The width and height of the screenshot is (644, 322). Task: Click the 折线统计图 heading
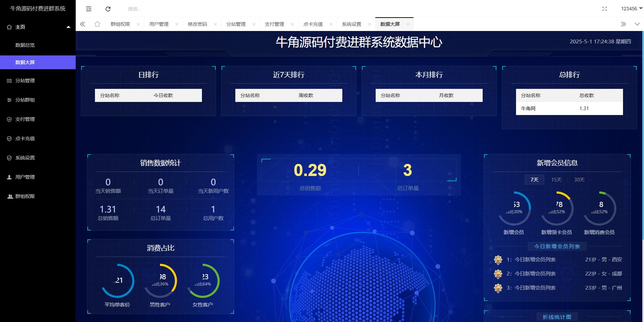[x=557, y=317]
